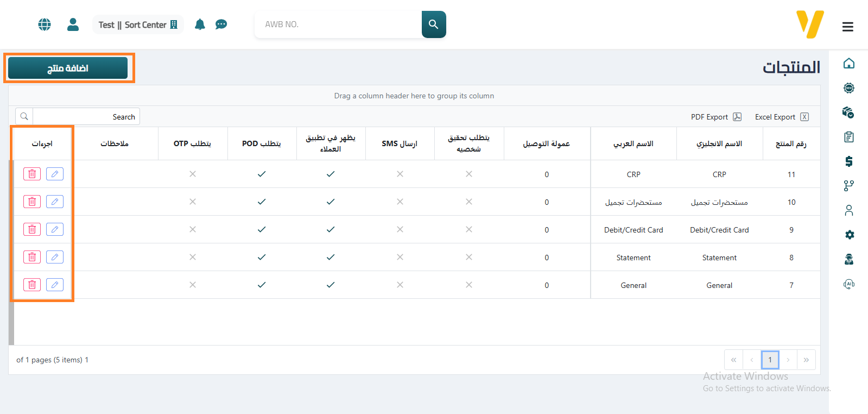Viewport: 868px width, 414px height.
Task: Edit the General product
Action: click(x=55, y=285)
